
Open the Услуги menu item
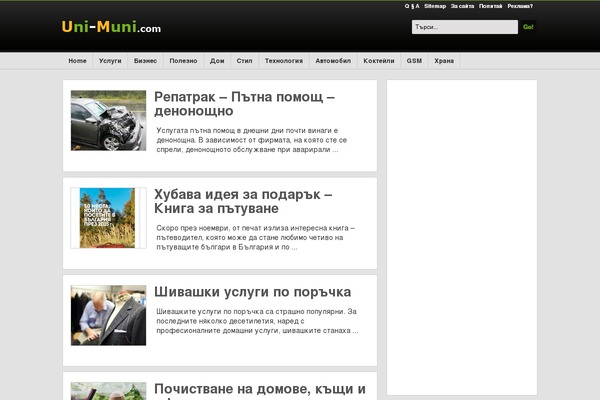point(110,61)
